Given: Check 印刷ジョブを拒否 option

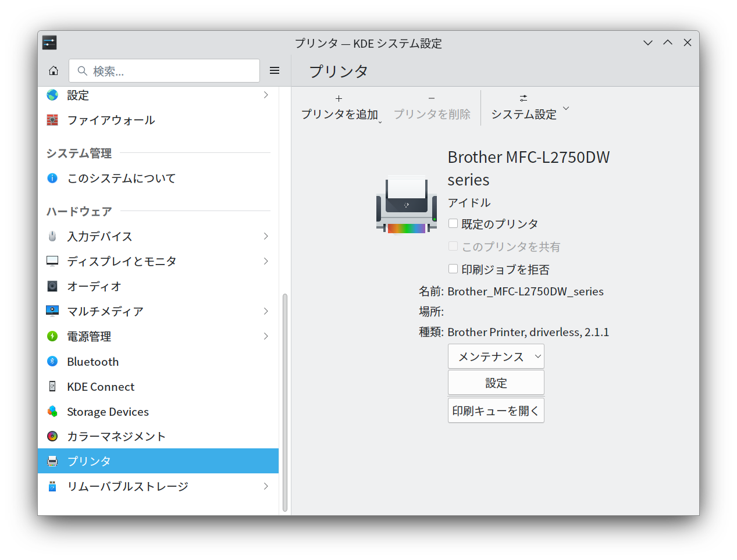Looking at the screenshot, I should tap(453, 269).
